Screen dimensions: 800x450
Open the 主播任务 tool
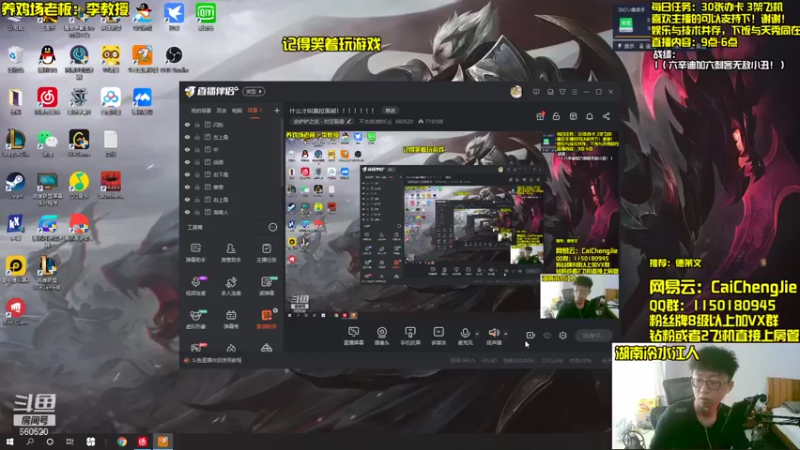[266, 252]
